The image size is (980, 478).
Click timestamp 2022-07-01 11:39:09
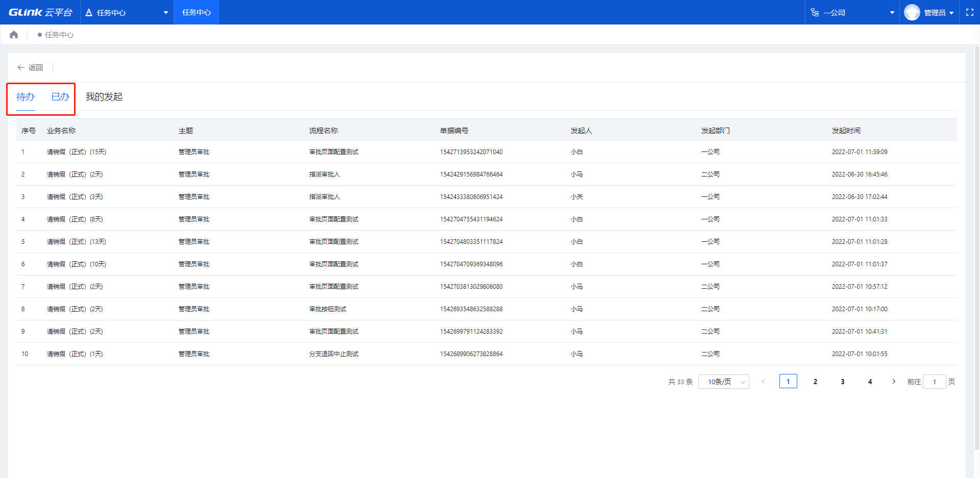pyautogui.click(x=860, y=152)
